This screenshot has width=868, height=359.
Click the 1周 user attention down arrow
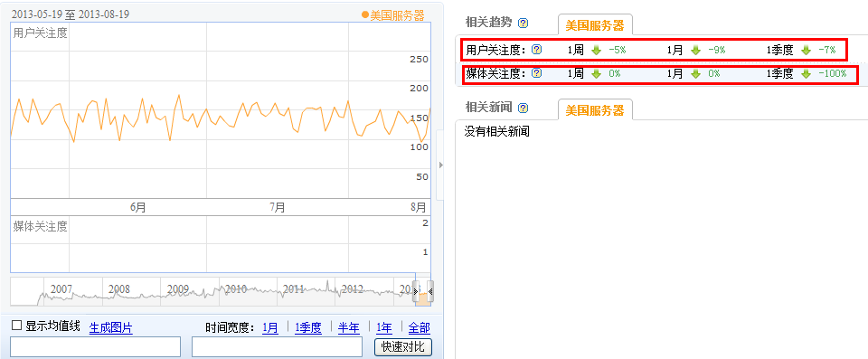tap(596, 50)
